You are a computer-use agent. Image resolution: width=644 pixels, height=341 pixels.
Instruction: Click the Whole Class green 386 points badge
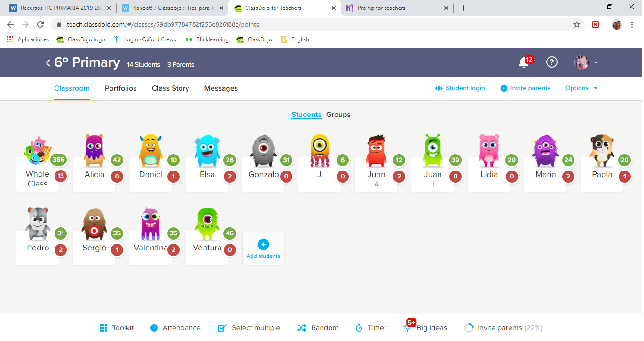coord(58,160)
